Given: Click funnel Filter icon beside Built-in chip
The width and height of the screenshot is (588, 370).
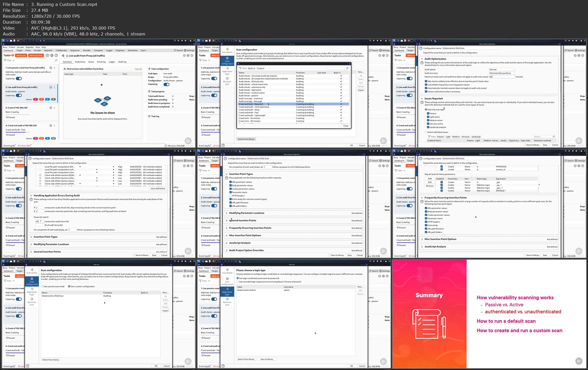Looking at the screenshot, I should click(240, 68).
